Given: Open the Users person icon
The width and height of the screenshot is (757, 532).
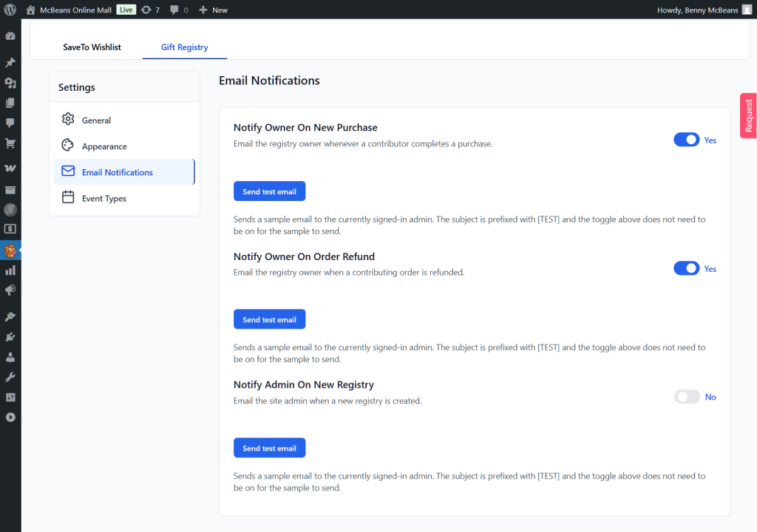Looking at the screenshot, I should (x=10, y=357).
